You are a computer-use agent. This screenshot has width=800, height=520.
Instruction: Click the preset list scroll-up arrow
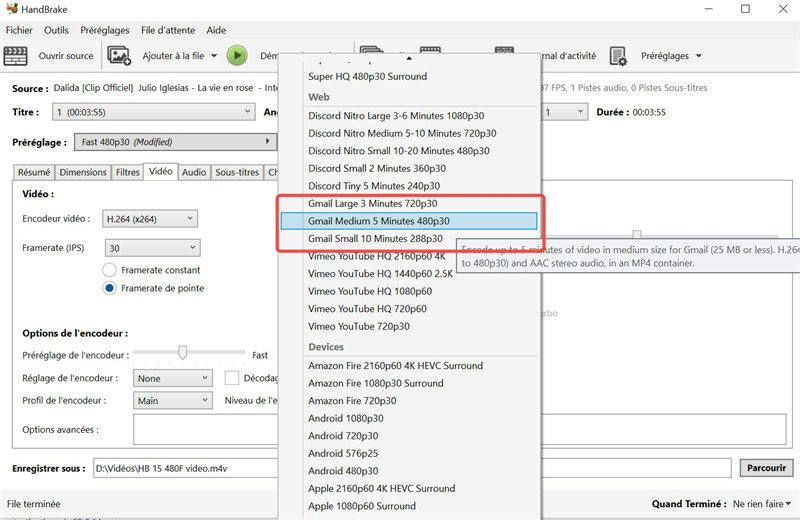click(x=409, y=59)
